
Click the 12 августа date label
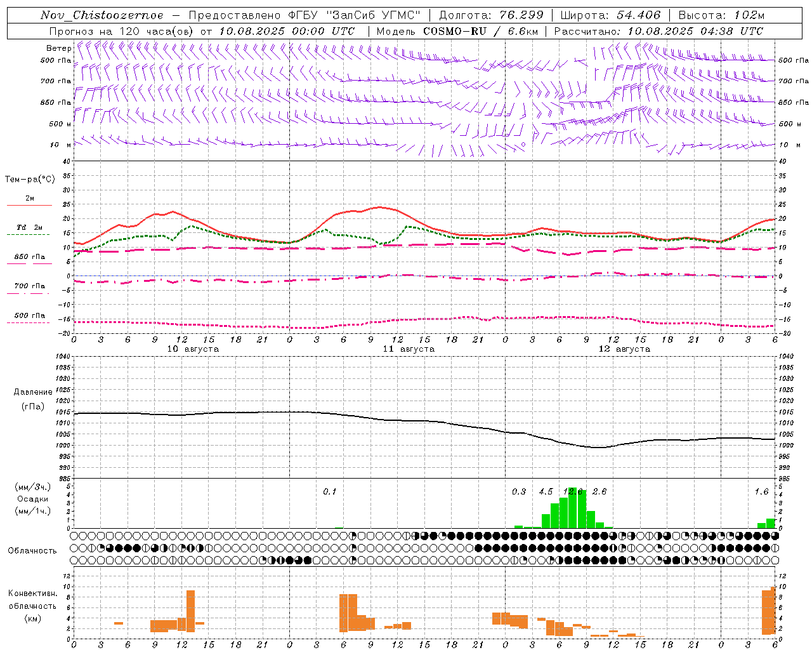pyautogui.click(x=624, y=349)
